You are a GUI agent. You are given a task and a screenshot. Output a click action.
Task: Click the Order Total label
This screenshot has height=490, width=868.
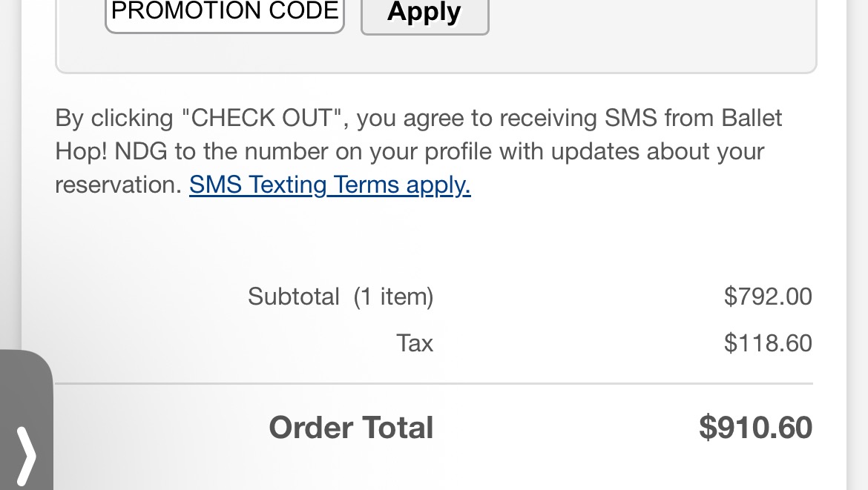[351, 428]
